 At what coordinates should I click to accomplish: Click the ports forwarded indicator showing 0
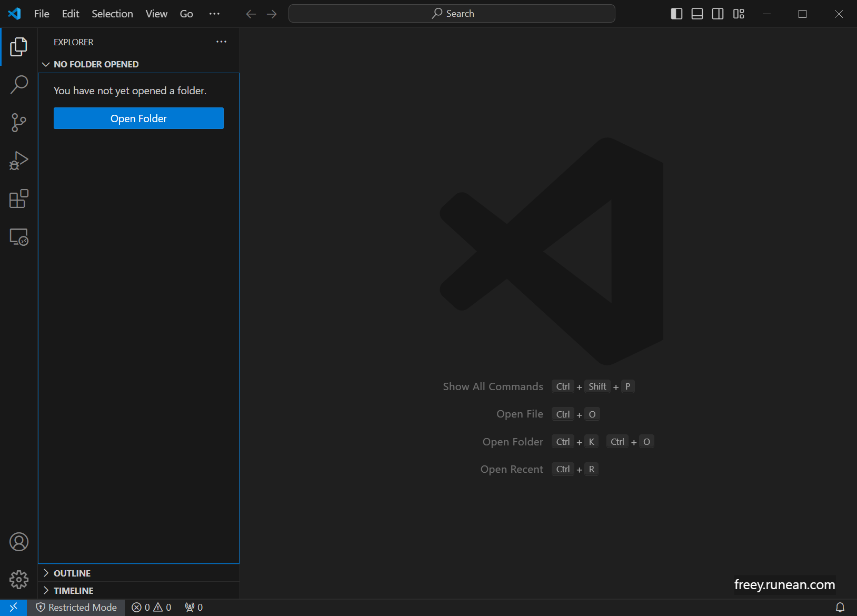point(194,608)
